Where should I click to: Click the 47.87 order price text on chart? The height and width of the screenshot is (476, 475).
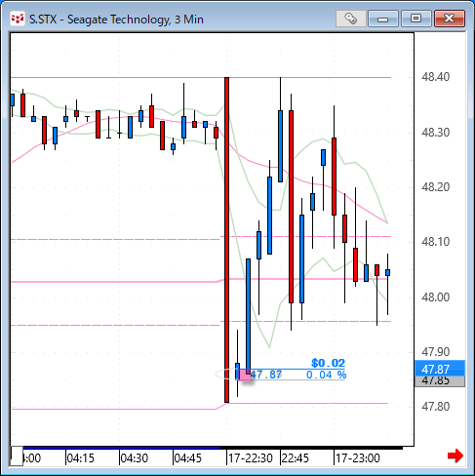point(266,375)
